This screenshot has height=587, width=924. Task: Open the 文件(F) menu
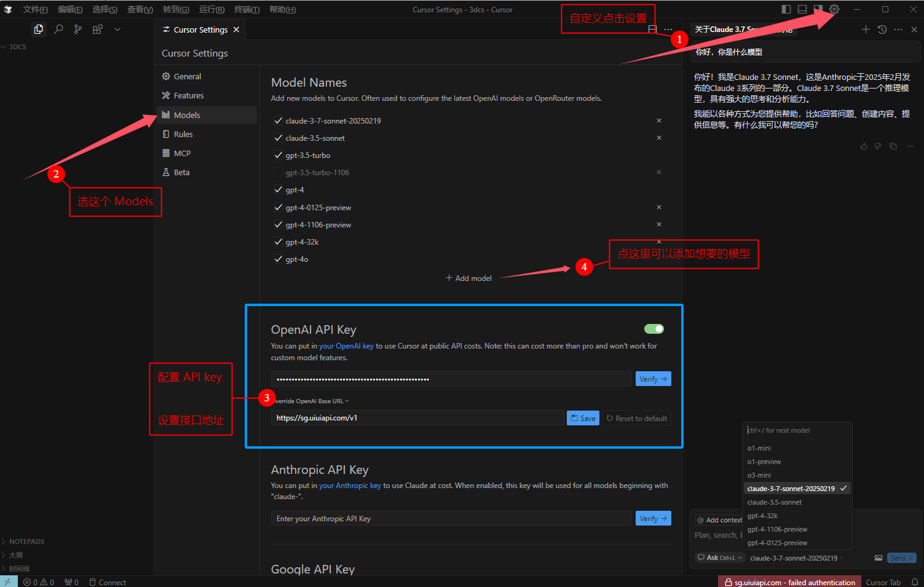(35, 9)
